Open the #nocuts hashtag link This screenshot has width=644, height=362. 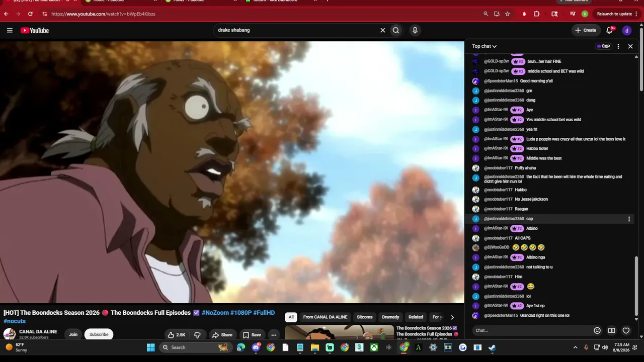pos(15,321)
